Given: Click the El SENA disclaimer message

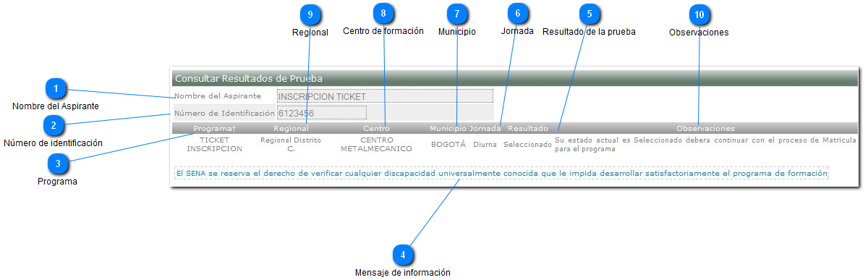Looking at the screenshot, I should (501, 174).
